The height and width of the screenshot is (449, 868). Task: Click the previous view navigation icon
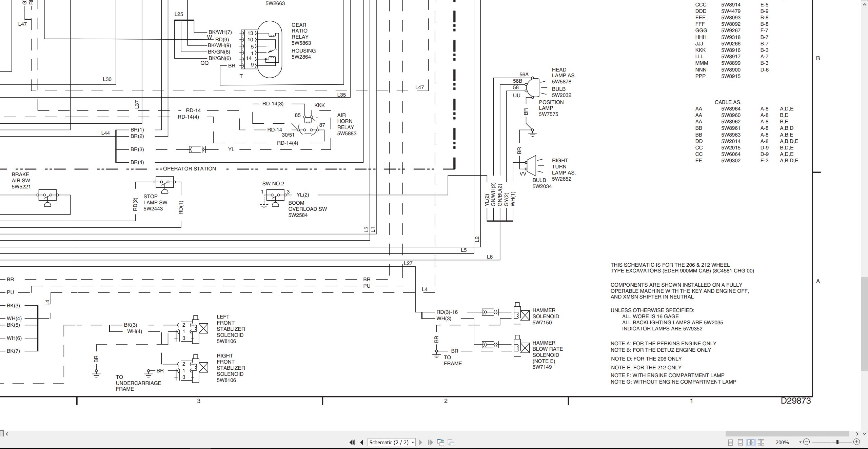pos(441,442)
